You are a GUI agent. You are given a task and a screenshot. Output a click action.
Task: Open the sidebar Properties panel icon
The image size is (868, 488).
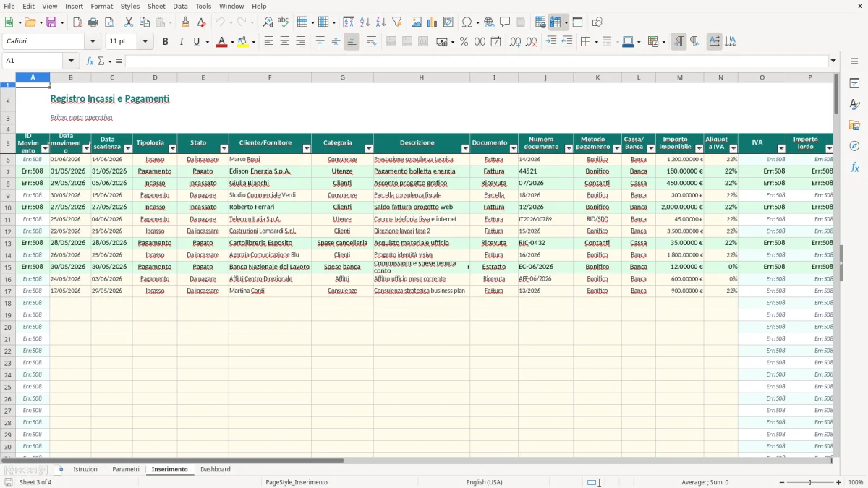(854, 84)
